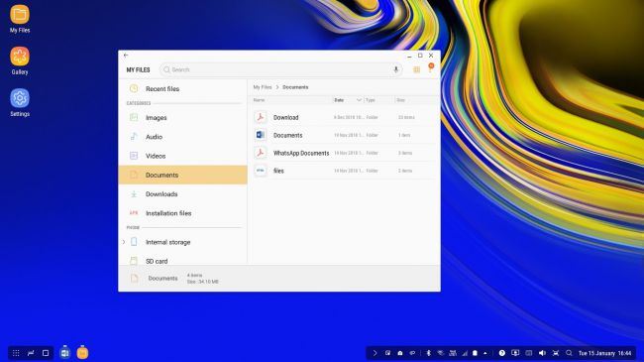Open the keyboard icon in tray

(529, 353)
